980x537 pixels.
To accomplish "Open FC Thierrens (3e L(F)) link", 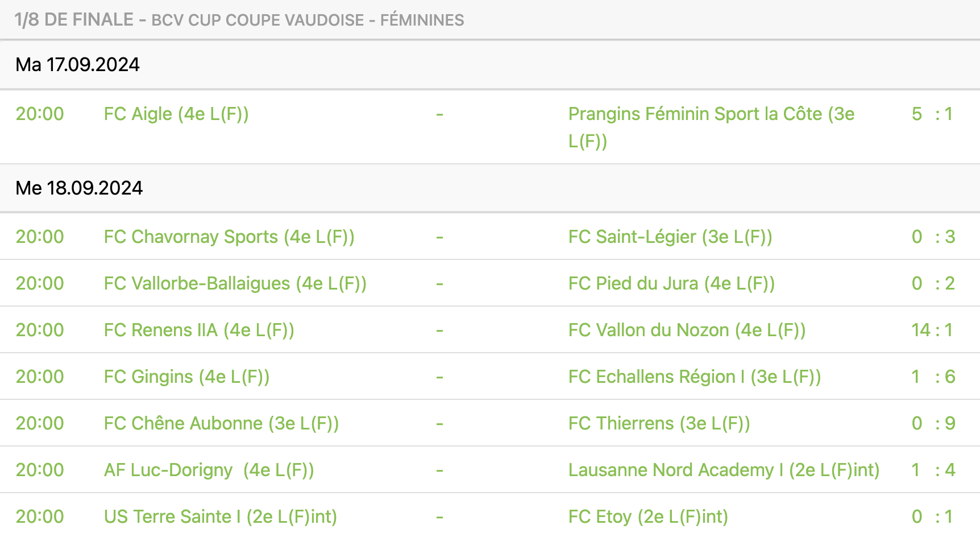I will (x=659, y=423).
